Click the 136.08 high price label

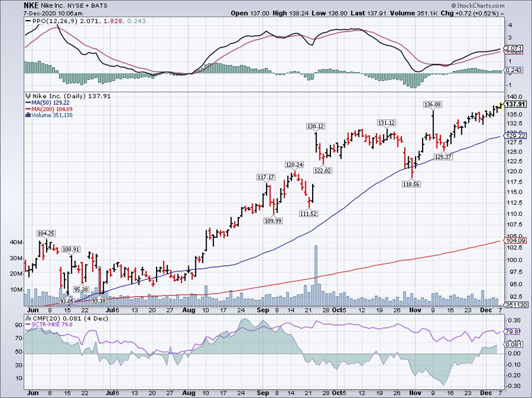433,104
